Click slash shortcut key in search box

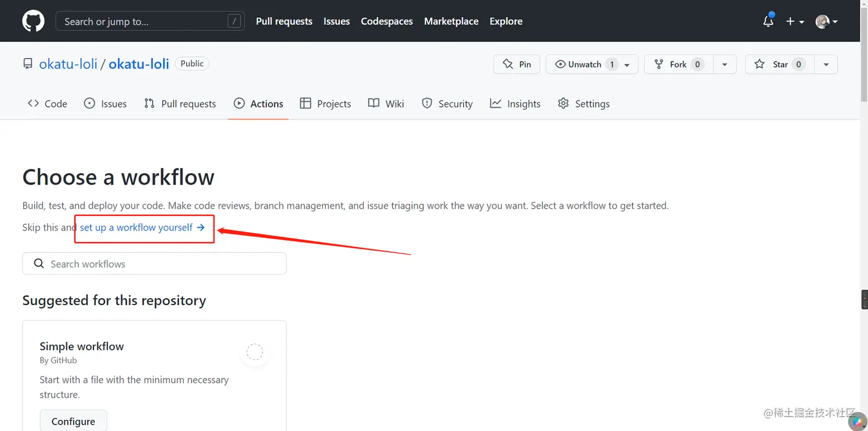[234, 21]
